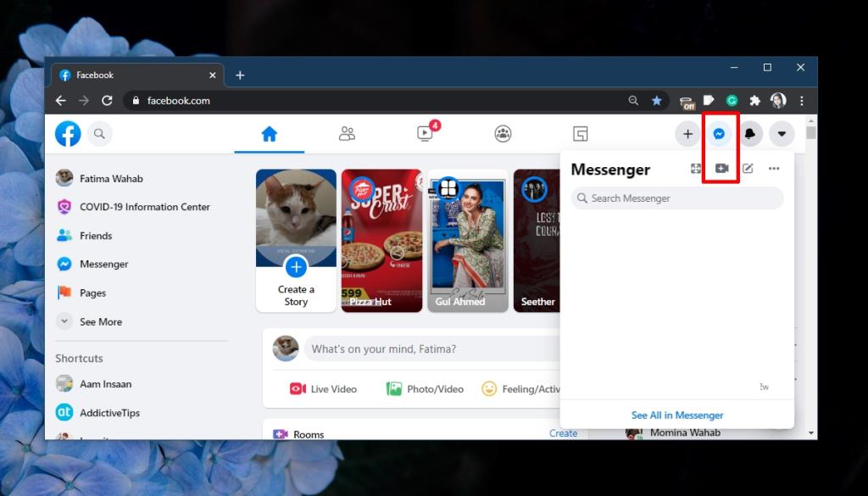Expand Messenger to full screen view
The image size is (868, 496).
click(x=695, y=168)
